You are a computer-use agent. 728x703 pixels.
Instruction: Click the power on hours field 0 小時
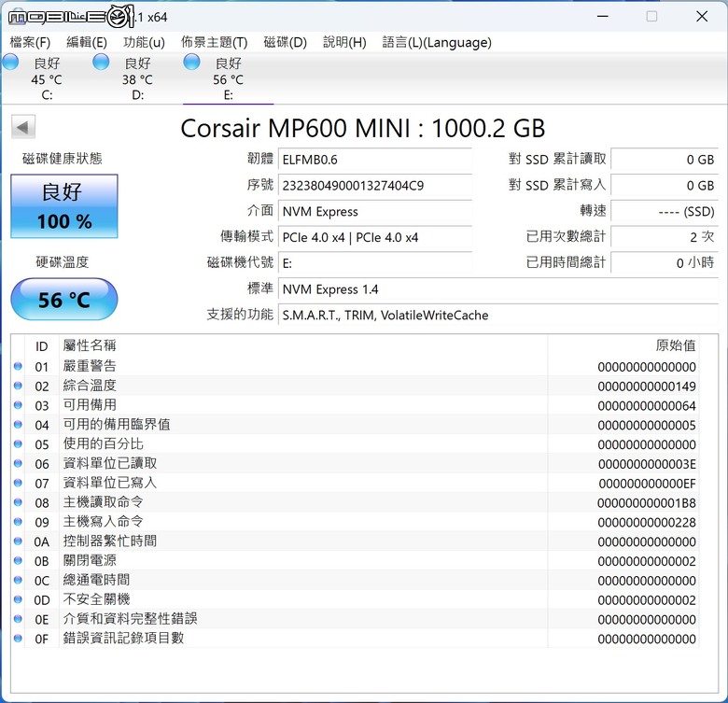coord(665,263)
